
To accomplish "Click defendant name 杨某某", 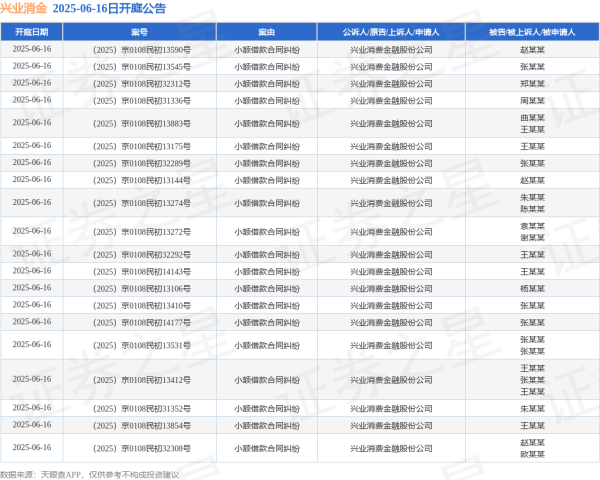I will click(532, 289).
